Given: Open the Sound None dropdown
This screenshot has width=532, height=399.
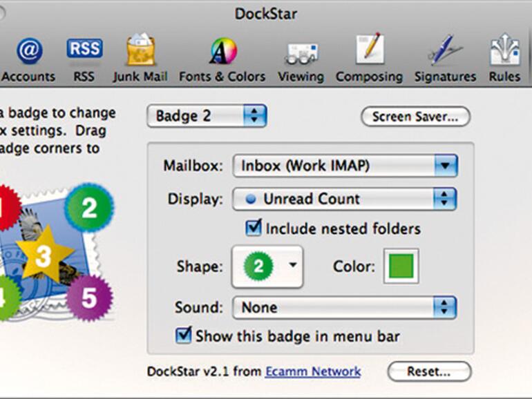Looking at the screenshot, I should [x=345, y=307].
